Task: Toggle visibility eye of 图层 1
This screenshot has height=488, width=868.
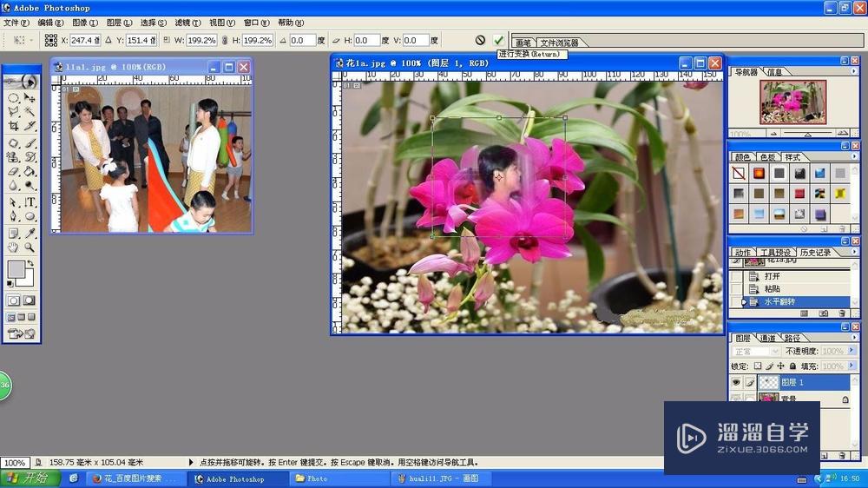Action: pyautogui.click(x=736, y=382)
